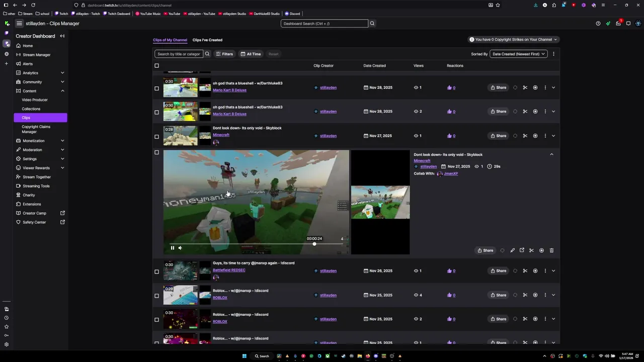Reload the browser page
644x362 pixels.
[x=33, y=5]
